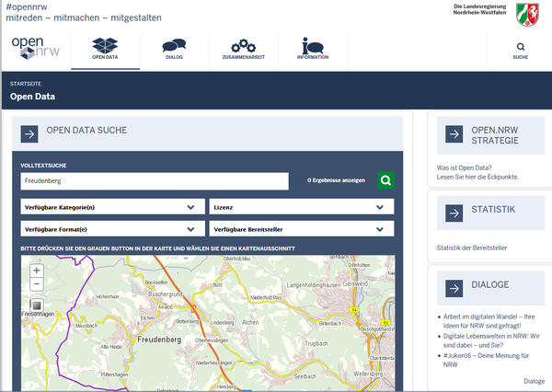Click Freudenberg label on the map
552x392 pixels.
coord(159,340)
